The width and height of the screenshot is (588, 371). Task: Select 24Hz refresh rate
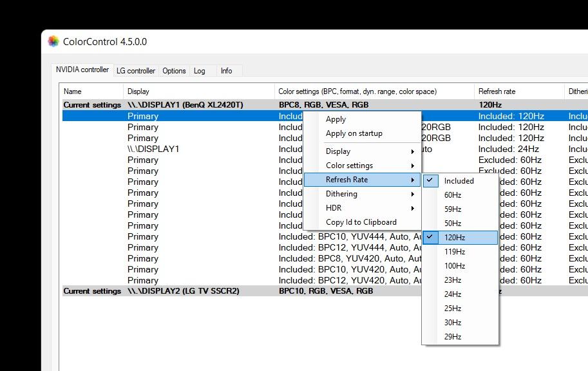point(460,294)
